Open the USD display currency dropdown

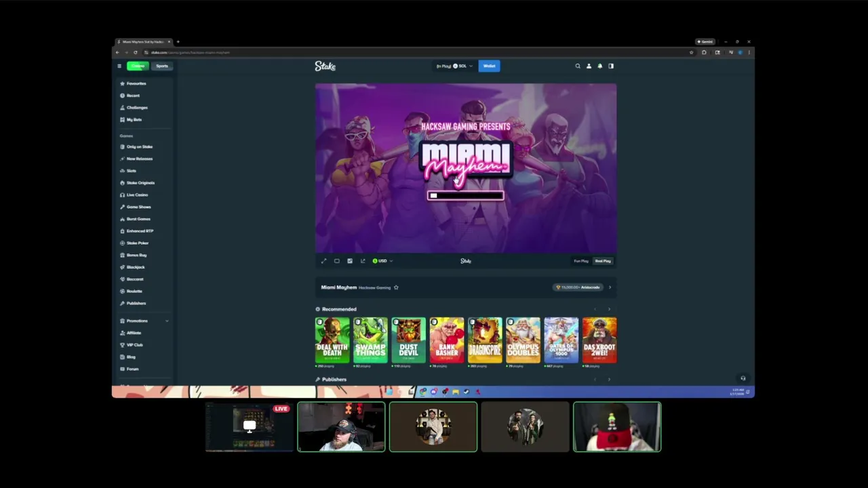point(382,261)
